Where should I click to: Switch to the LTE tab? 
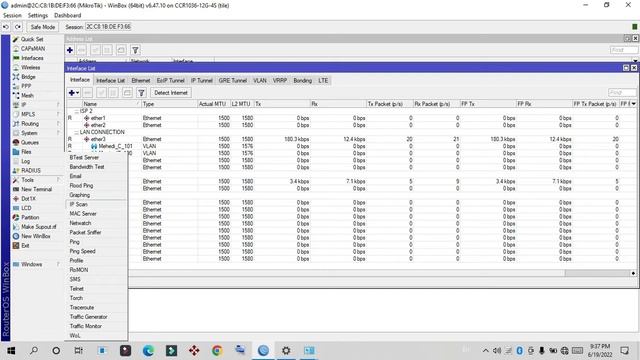(323, 80)
